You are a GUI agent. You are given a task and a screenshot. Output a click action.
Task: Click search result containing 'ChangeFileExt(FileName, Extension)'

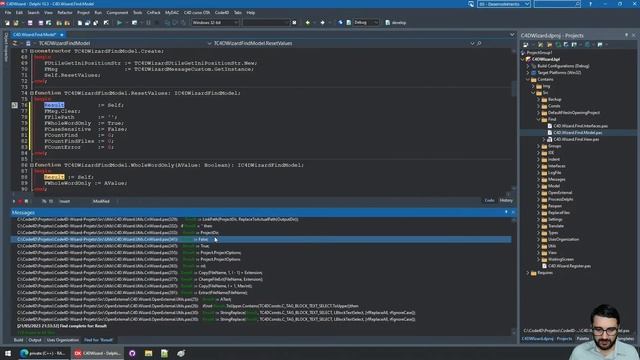tap(261, 280)
